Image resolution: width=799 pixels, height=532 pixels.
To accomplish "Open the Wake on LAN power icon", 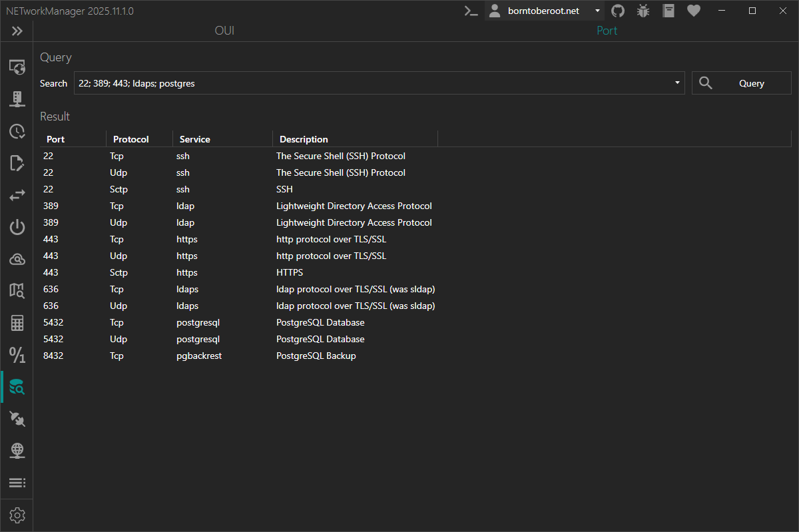I will [x=17, y=228].
